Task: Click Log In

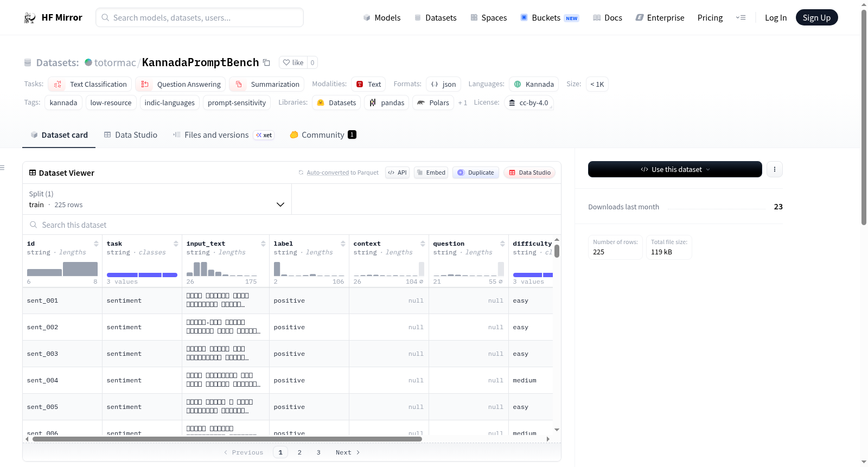Action: coord(776,18)
